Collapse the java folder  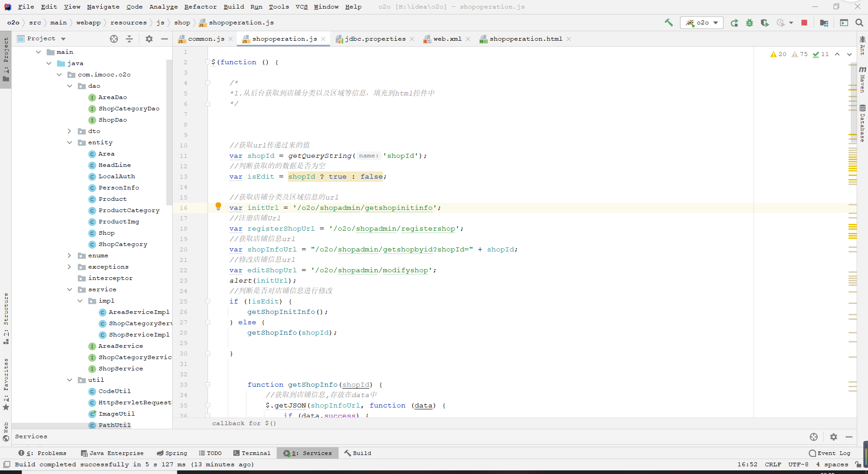click(49, 63)
